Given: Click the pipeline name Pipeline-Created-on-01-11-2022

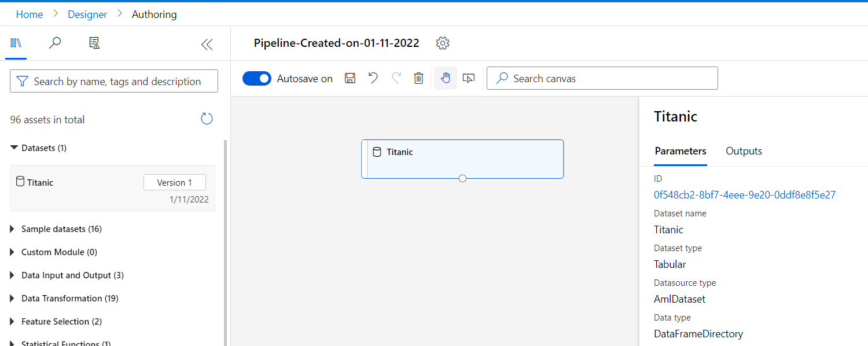Looking at the screenshot, I should point(337,43).
